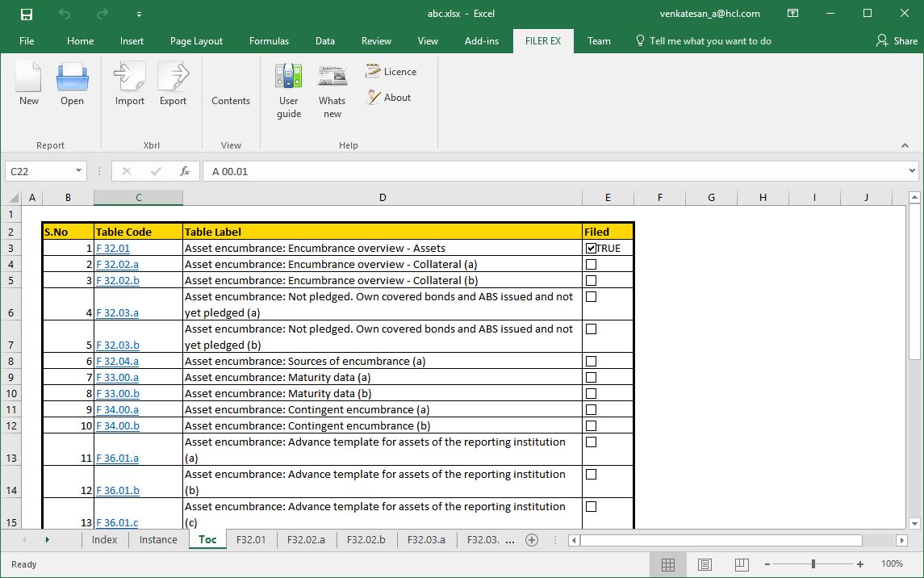This screenshot has width=924, height=578.
Task: Click the Redo arrow icon
Action: pyautogui.click(x=102, y=15)
